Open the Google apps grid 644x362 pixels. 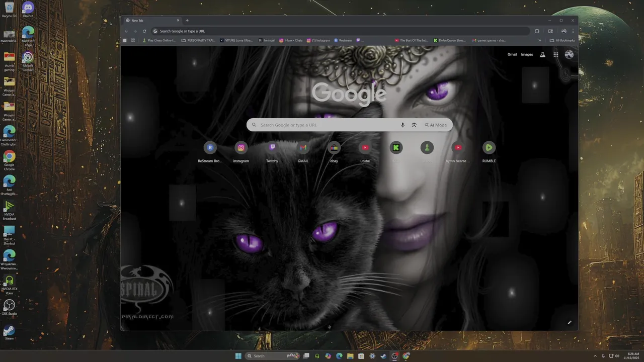pos(555,54)
